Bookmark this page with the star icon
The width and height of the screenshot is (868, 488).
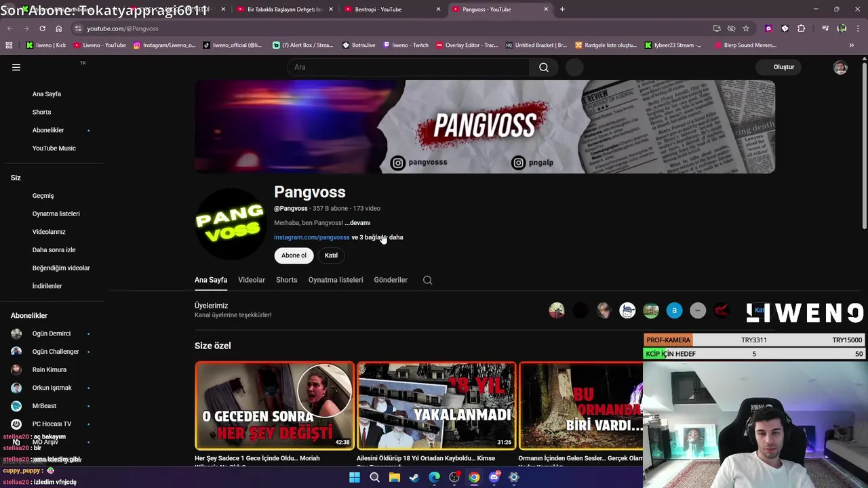(746, 28)
